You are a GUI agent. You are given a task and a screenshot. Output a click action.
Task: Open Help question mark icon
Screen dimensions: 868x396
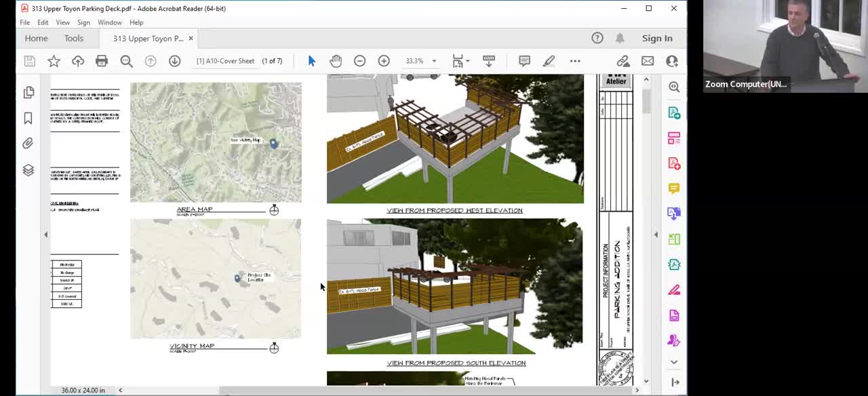tap(597, 38)
